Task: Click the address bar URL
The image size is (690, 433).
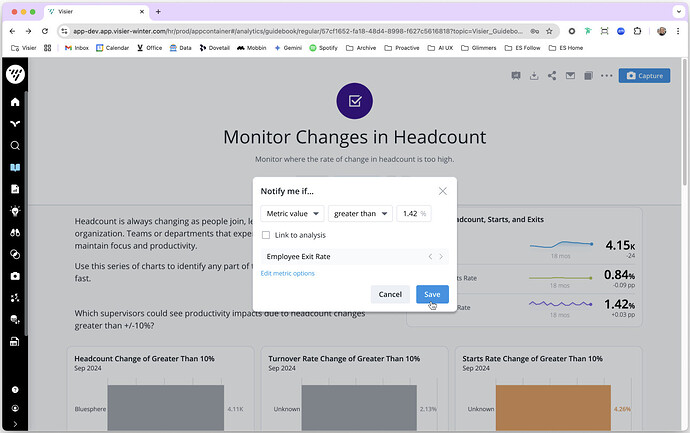Action: pos(297,31)
